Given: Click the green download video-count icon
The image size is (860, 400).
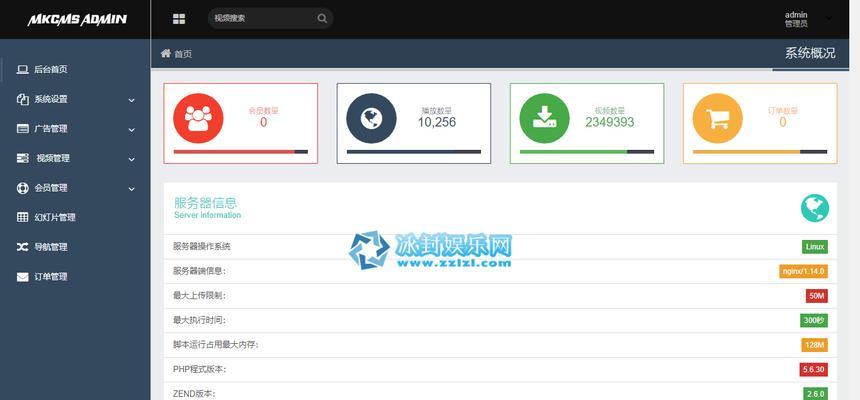Looking at the screenshot, I should 545,118.
